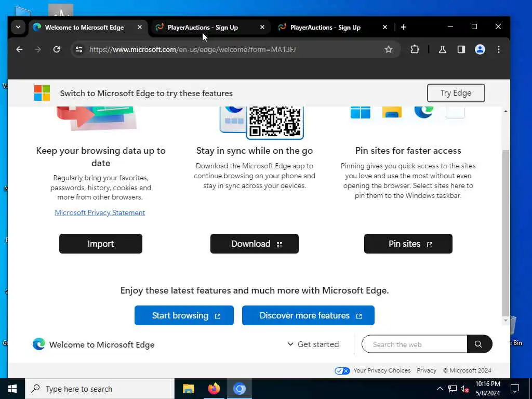This screenshot has width=532, height=399.
Task: Click the page scrollbar down arrow
Action: pos(506,320)
